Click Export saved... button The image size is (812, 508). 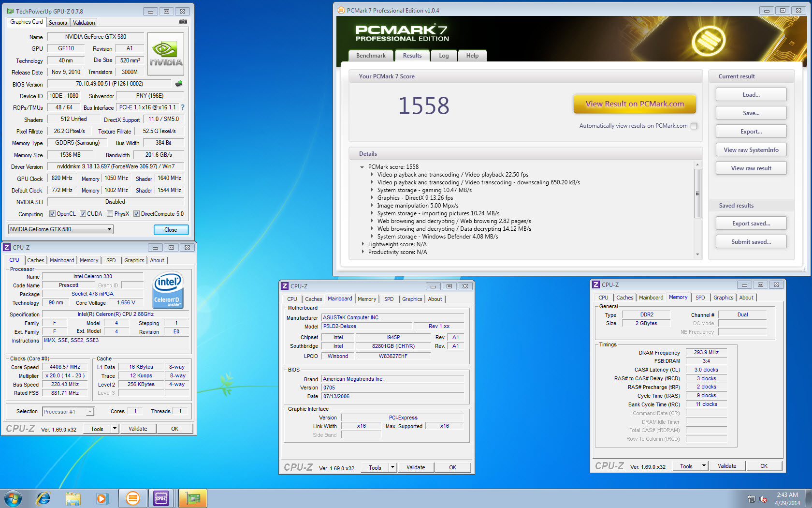pos(751,224)
